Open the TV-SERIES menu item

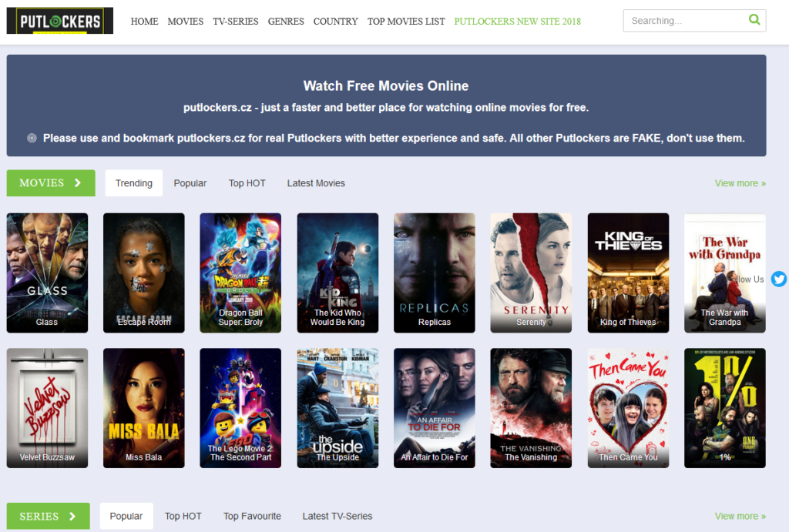click(x=236, y=21)
